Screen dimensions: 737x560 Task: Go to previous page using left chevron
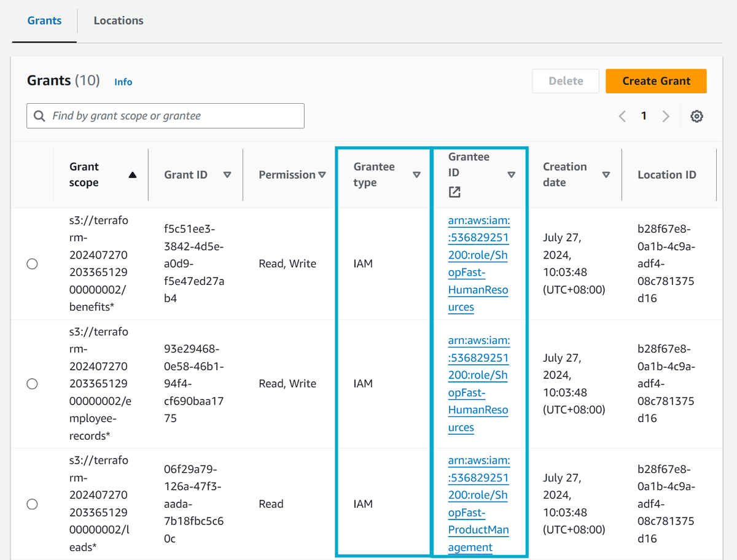(x=622, y=115)
